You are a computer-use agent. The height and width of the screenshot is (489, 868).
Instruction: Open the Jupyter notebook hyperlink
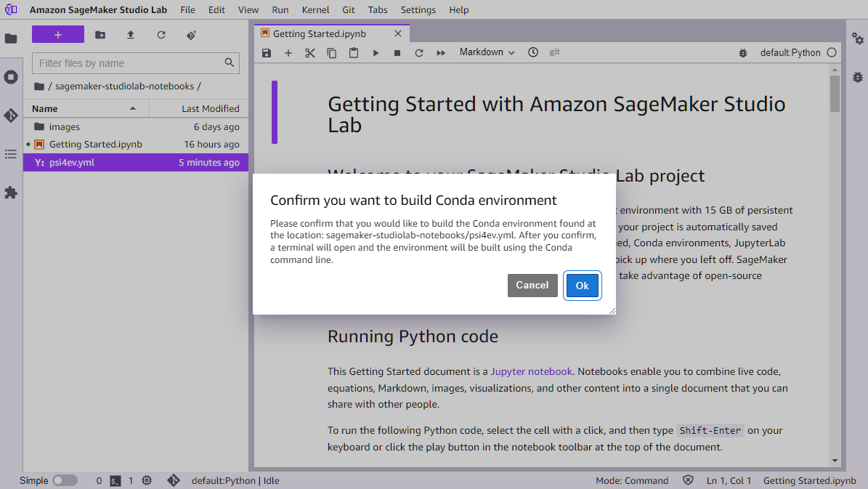[x=531, y=371]
